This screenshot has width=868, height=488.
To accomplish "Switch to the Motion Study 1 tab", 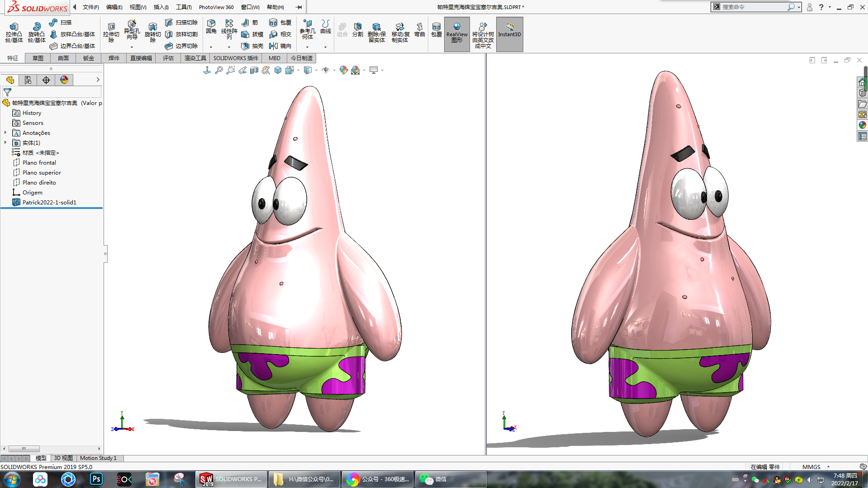I will click(98, 458).
